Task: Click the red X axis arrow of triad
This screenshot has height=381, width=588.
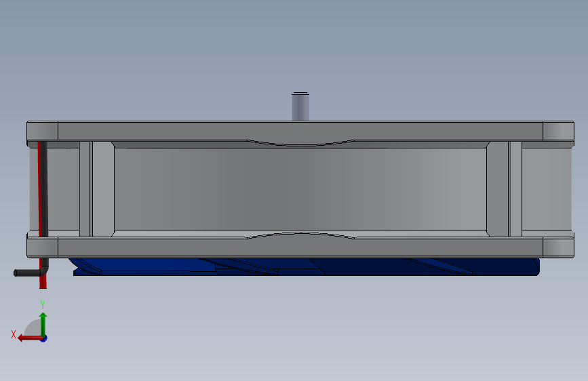Action: 29,338
